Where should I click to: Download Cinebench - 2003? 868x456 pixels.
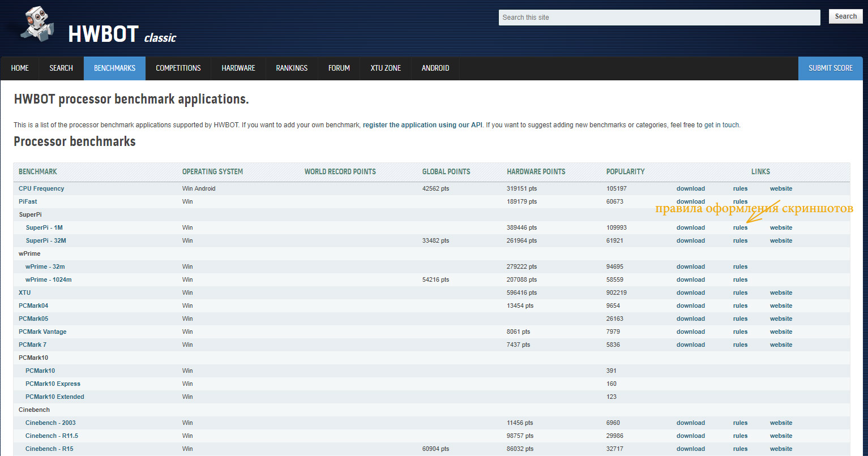(691, 423)
